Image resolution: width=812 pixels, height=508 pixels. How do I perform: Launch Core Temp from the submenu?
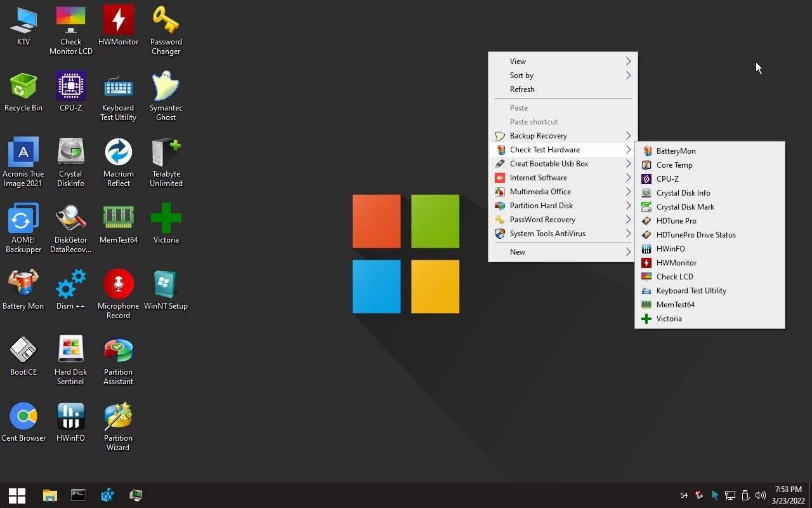(x=710, y=165)
